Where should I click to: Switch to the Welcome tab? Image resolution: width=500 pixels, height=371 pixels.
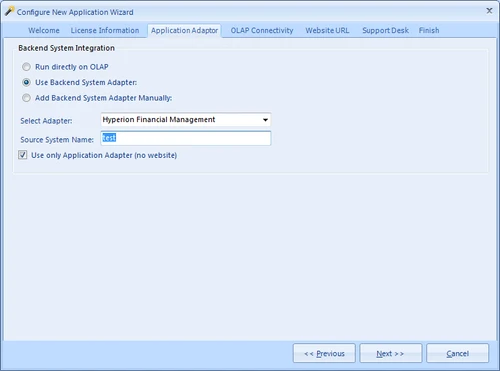pos(44,30)
